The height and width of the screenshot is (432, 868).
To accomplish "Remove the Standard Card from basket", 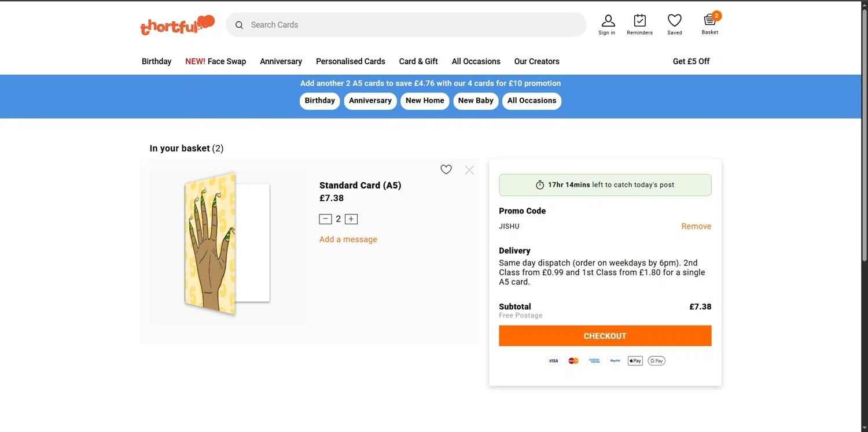I will (469, 170).
